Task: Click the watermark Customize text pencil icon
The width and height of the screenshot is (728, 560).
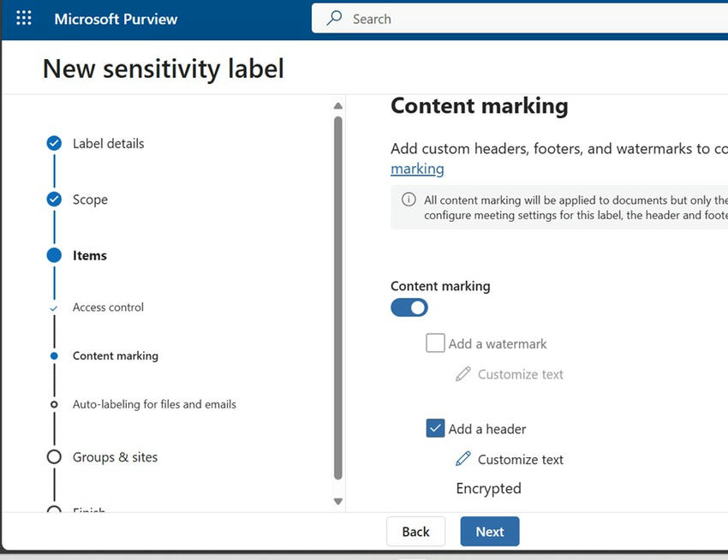Action: tap(463, 374)
